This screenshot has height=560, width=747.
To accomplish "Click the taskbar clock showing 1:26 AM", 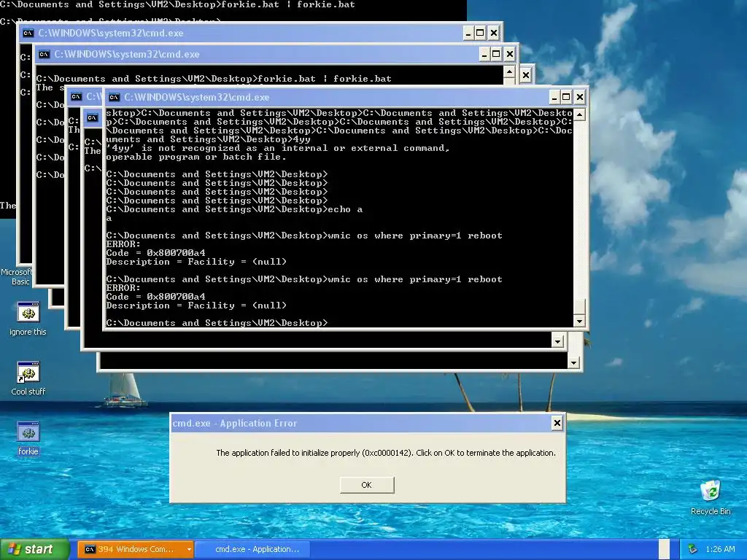I will click(720, 549).
